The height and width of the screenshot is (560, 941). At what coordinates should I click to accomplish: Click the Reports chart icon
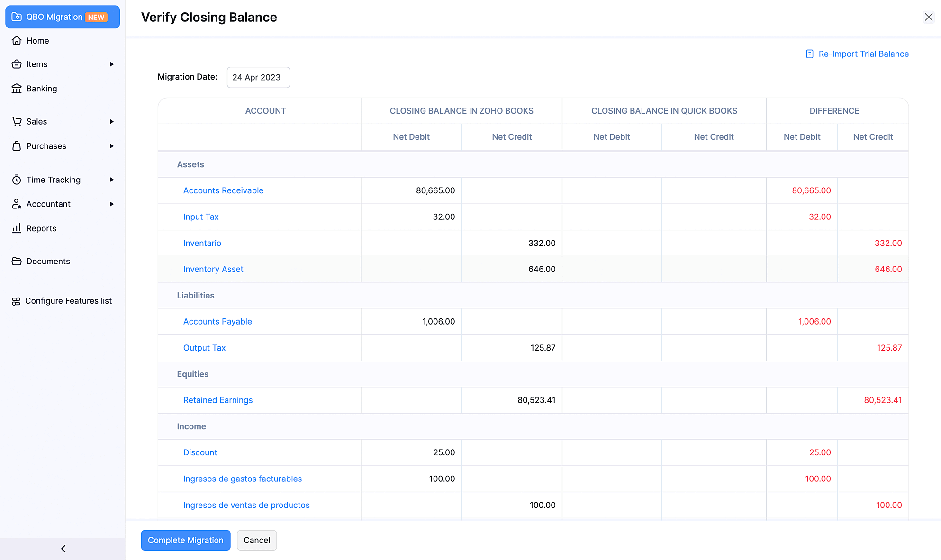pos(17,228)
